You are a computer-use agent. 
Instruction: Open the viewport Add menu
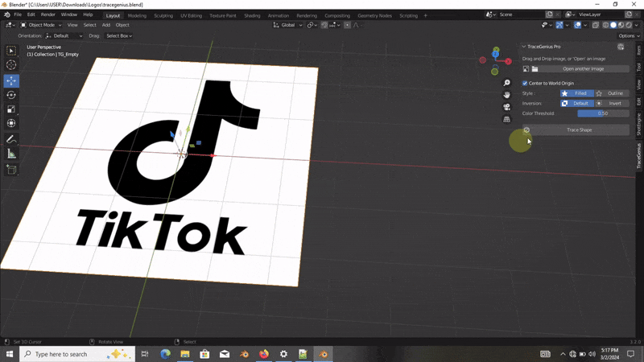(x=106, y=25)
